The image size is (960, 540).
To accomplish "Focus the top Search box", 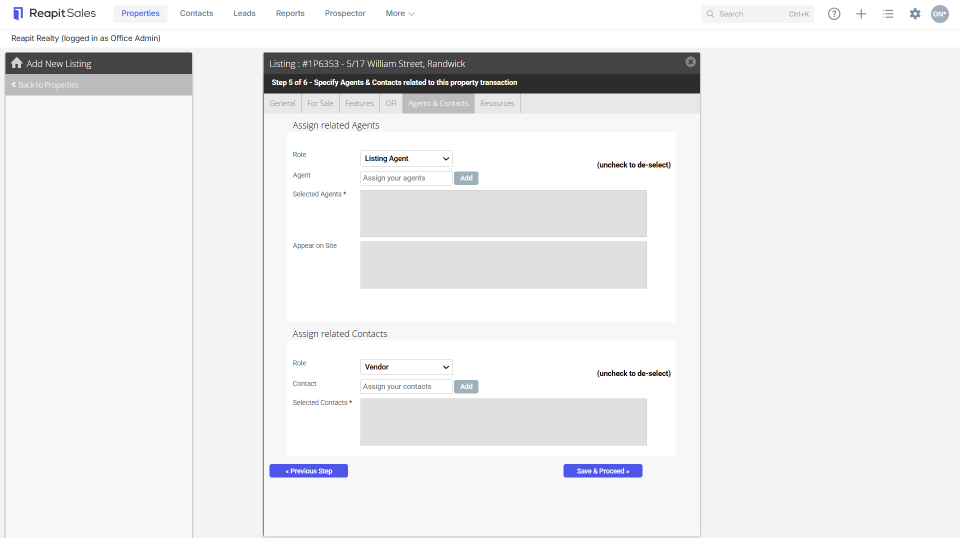I will 757,13.
